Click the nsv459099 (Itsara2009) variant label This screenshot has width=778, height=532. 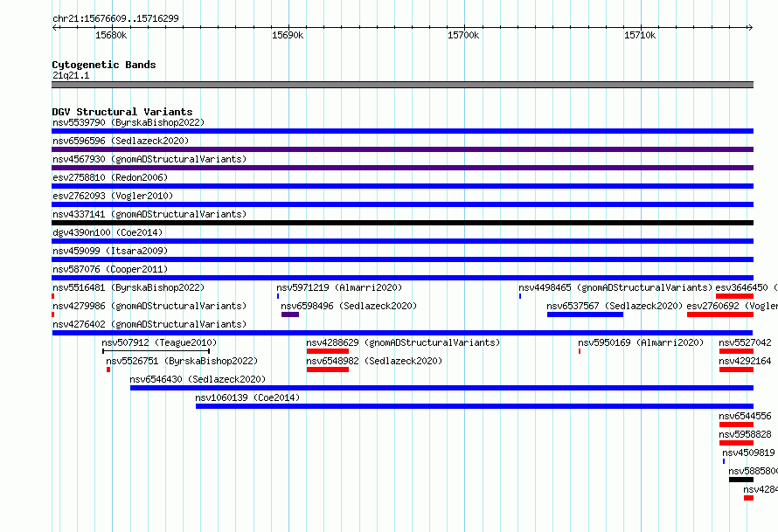pyautogui.click(x=110, y=251)
